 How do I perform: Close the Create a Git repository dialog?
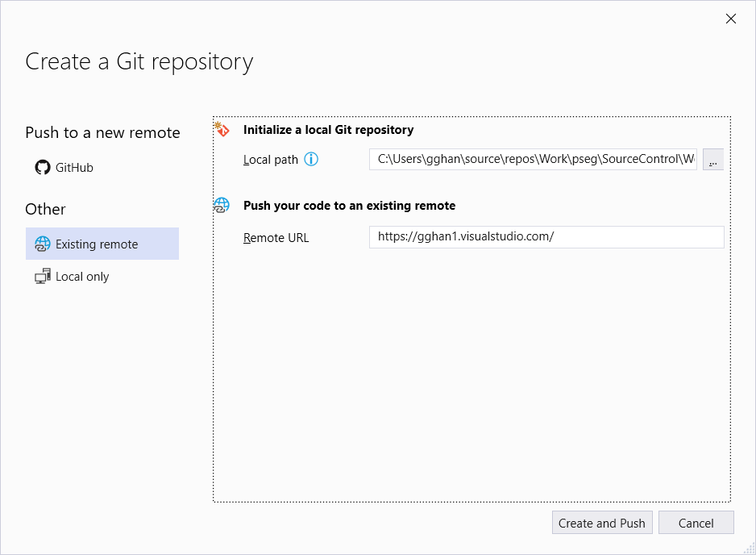[731, 19]
